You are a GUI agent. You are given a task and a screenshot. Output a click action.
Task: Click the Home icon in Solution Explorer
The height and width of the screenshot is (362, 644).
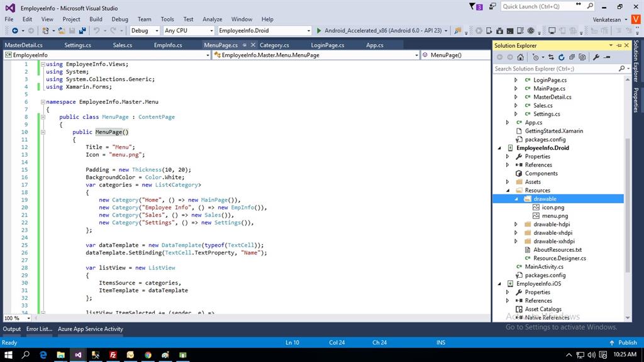(x=520, y=57)
